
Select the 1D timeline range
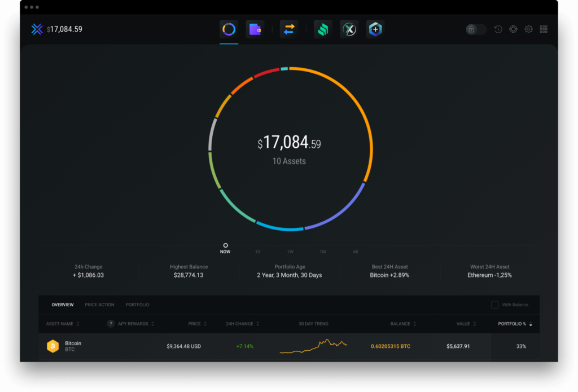[x=257, y=252]
